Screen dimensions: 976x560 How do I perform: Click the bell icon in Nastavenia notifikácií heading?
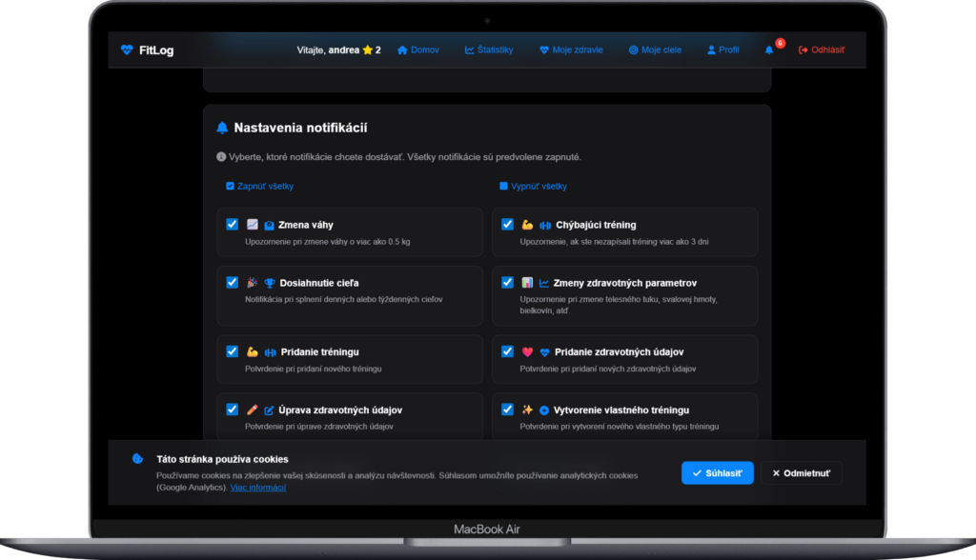[222, 128]
